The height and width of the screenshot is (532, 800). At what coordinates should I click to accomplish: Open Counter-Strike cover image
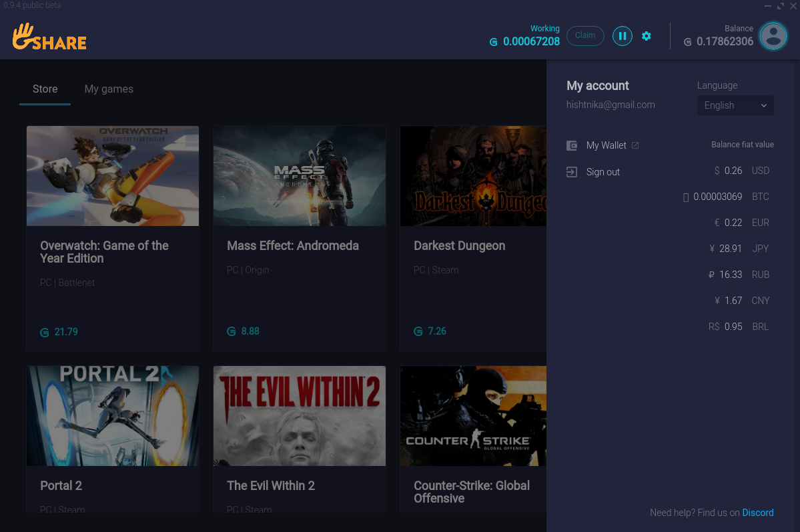[x=473, y=416]
